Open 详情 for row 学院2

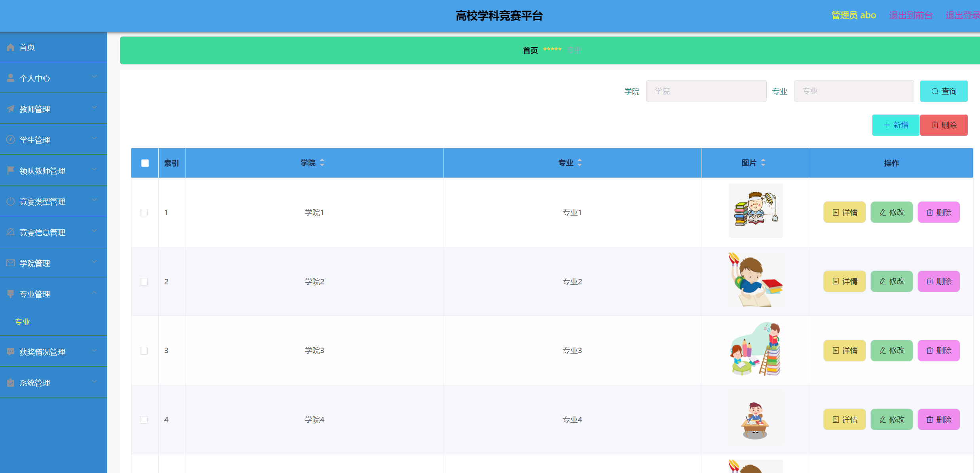point(844,281)
